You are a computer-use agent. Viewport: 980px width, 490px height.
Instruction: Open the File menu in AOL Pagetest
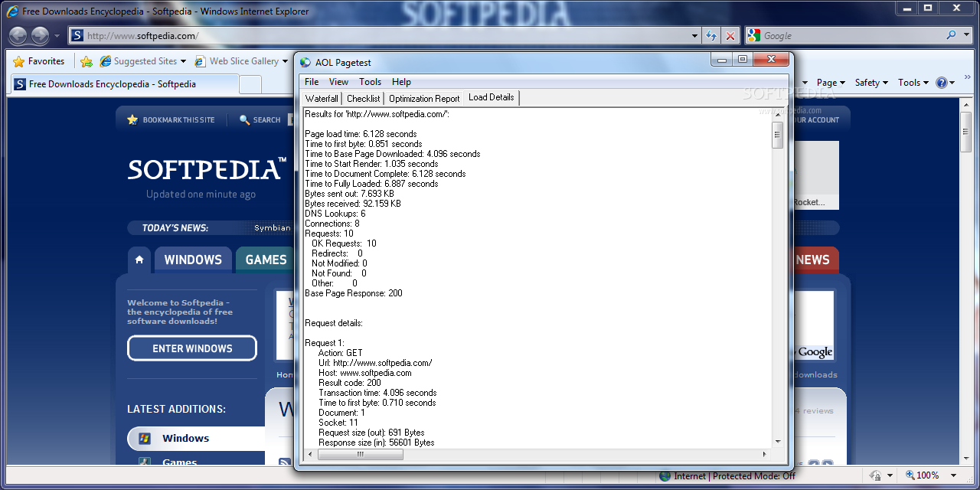tap(312, 82)
